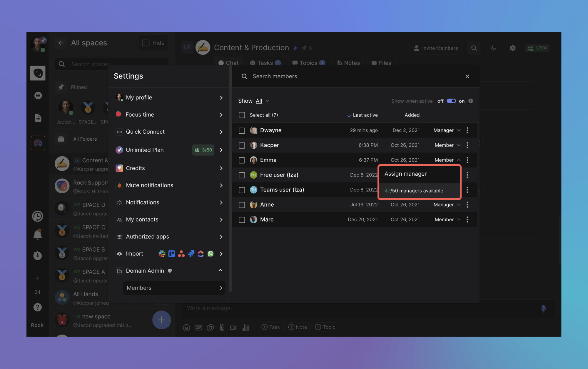The width and height of the screenshot is (588, 369).
Task: Click the poll bar chart icon
Action: point(245,328)
